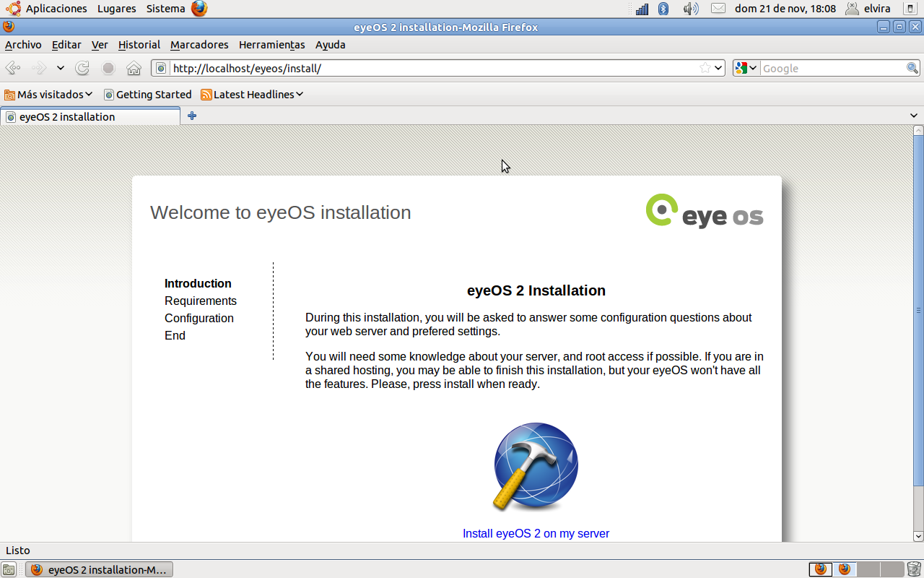924x578 pixels.
Task: Go to the home page
Action: tap(134, 68)
